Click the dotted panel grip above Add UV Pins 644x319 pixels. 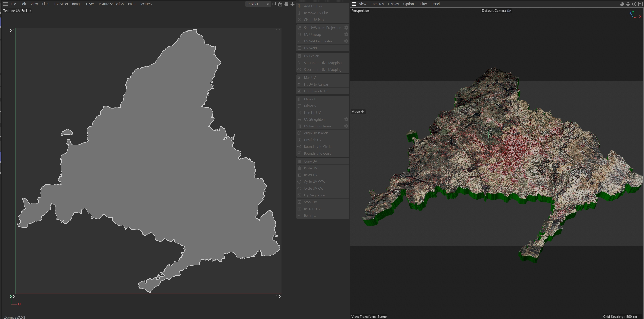(322, 1)
